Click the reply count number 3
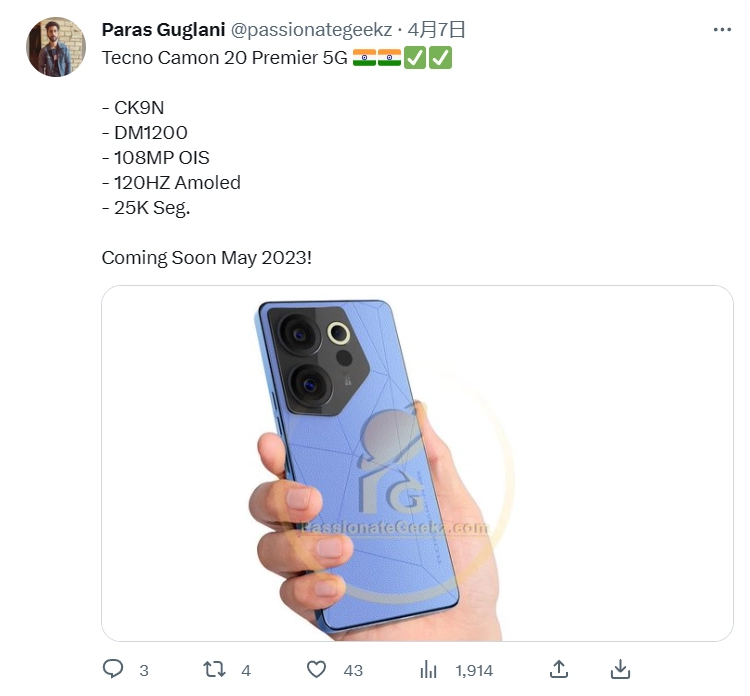The height and width of the screenshot is (696, 750). (x=144, y=670)
